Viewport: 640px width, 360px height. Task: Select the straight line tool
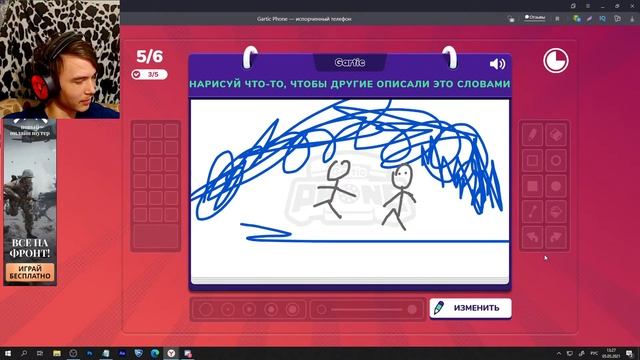(532, 212)
